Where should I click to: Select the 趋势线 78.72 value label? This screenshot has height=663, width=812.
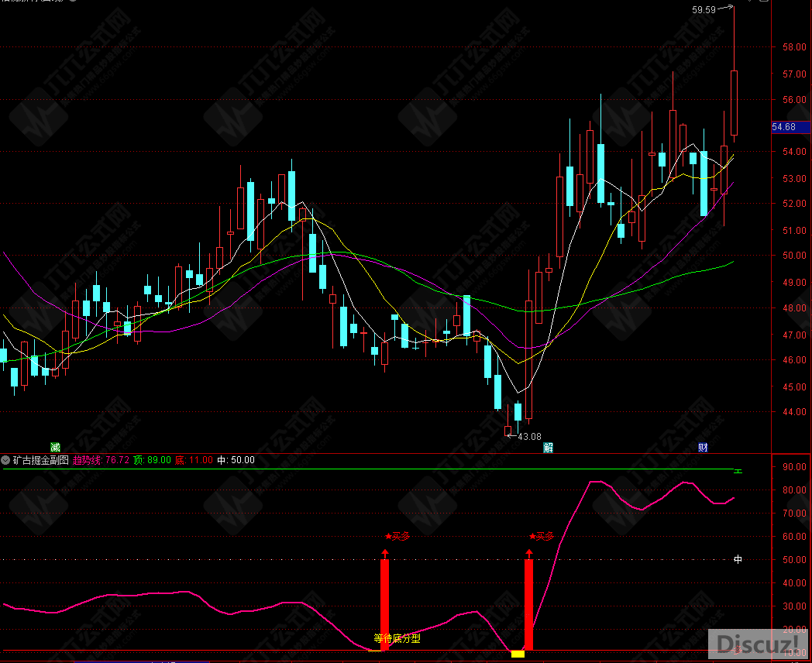tap(101, 460)
